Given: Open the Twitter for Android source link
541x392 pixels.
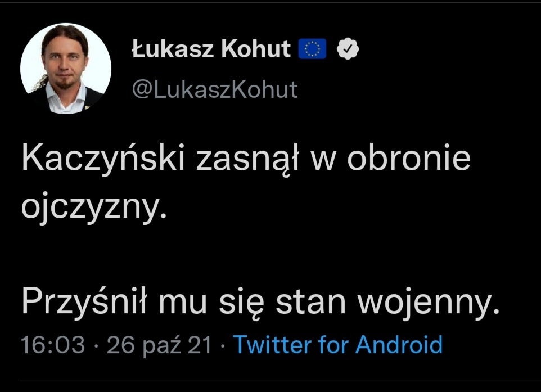Looking at the screenshot, I should [337, 344].
